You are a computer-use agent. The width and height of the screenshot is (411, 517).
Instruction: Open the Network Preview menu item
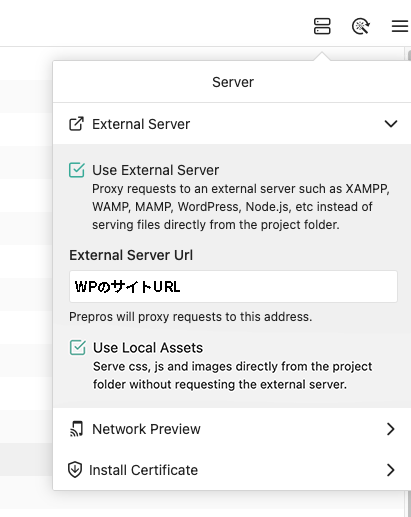[x=232, y=429]
